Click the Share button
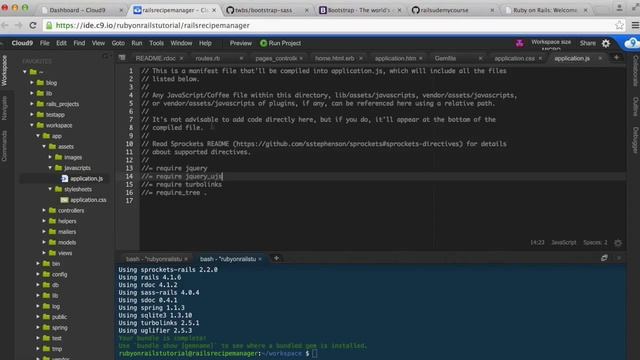 588,43
